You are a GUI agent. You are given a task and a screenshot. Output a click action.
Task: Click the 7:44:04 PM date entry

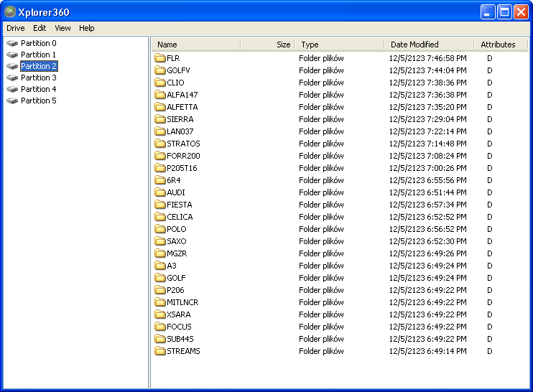point(427,70)
